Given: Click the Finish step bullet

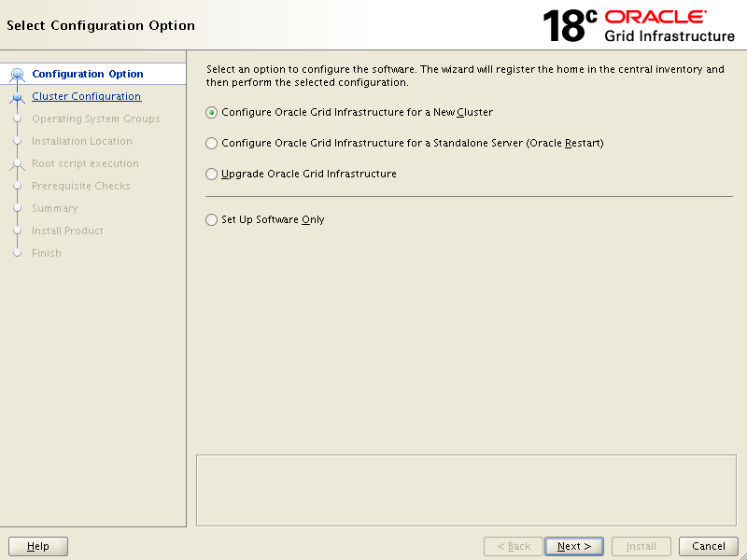Looking at the screenshot, I should click(18, 253).
